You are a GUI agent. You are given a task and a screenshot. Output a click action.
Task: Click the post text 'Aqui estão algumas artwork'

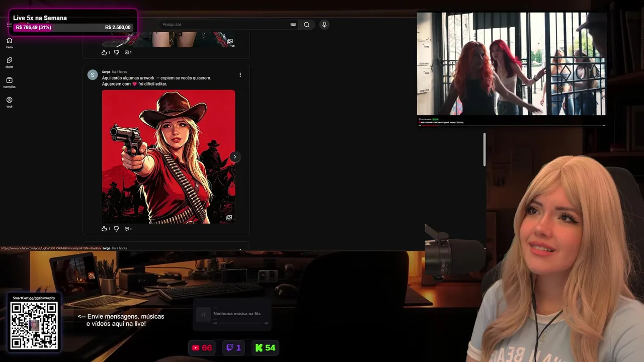tap(128, 78)
